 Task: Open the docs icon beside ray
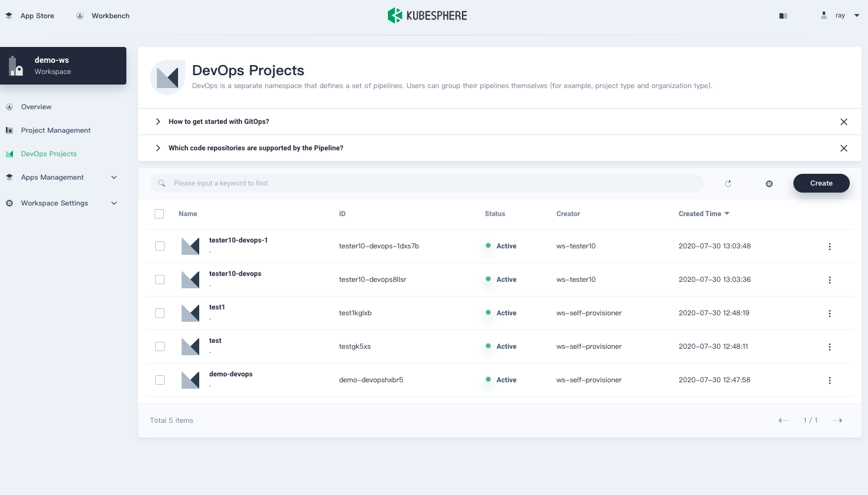(x=783, y=16)
